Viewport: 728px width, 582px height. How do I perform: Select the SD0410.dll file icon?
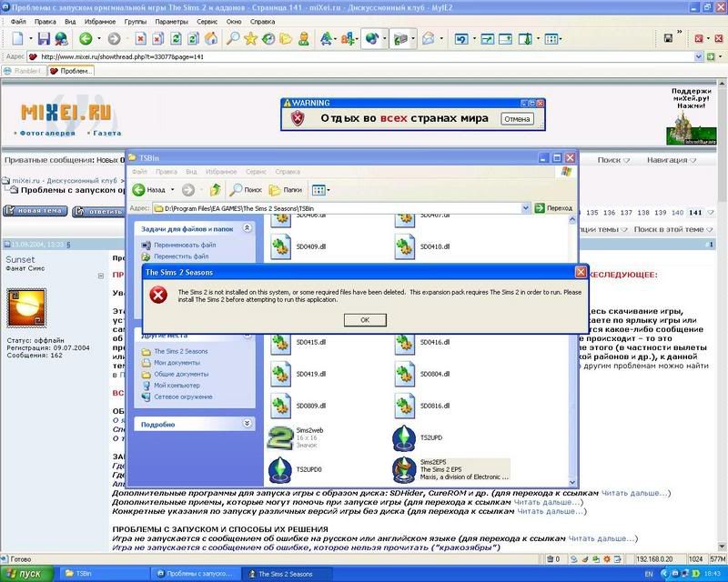pyautogui.click(x=404, y=246)
